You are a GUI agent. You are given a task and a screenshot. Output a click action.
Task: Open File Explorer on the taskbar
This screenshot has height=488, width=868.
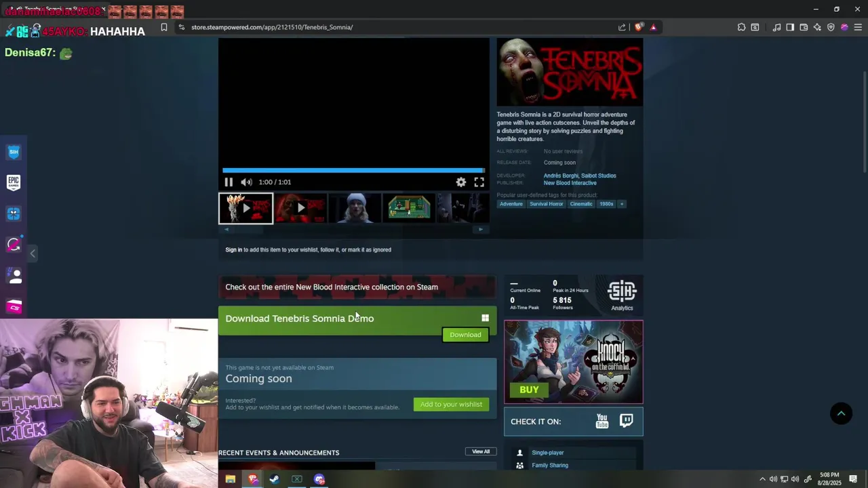tap(231, 479)
